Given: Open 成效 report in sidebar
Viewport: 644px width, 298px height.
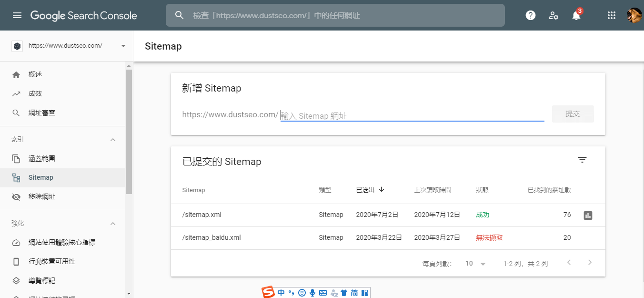Looking at the screenshot, I should [x=35, y=94].
